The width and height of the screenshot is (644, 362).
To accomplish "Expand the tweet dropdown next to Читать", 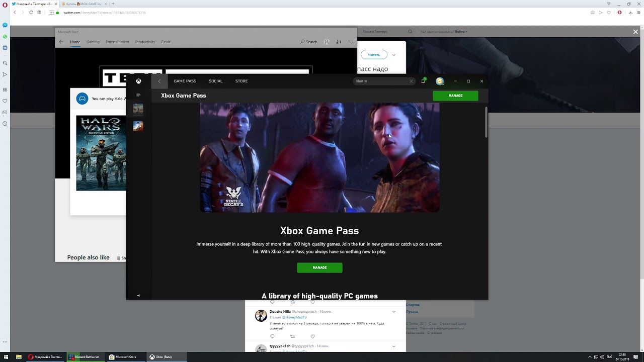I will 393,55.
